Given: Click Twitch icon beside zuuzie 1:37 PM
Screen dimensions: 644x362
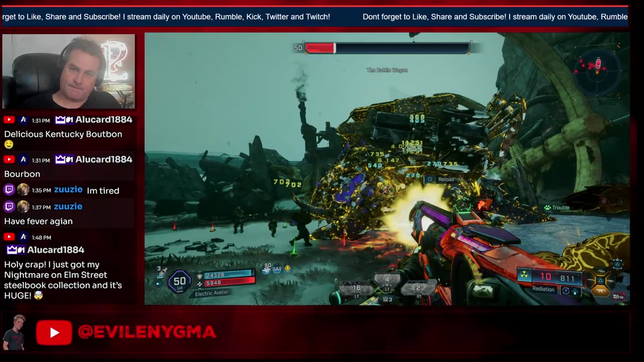Looking at the screenshot, I should tap(9, 207).
